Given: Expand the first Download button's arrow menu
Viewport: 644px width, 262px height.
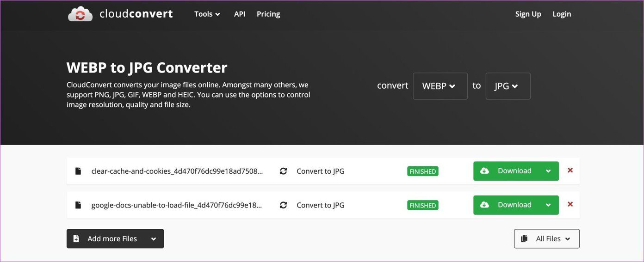Looking at the screenshot, I should click(548, 171).
